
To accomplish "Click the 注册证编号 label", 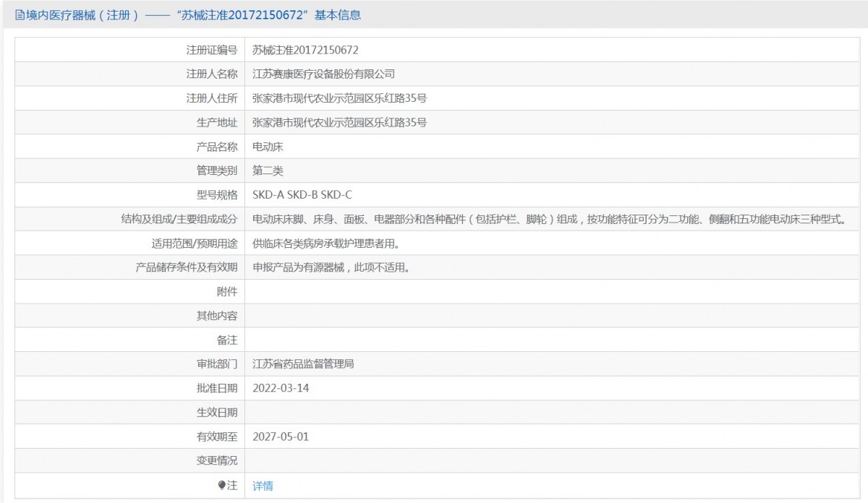I will coord(212,50).
